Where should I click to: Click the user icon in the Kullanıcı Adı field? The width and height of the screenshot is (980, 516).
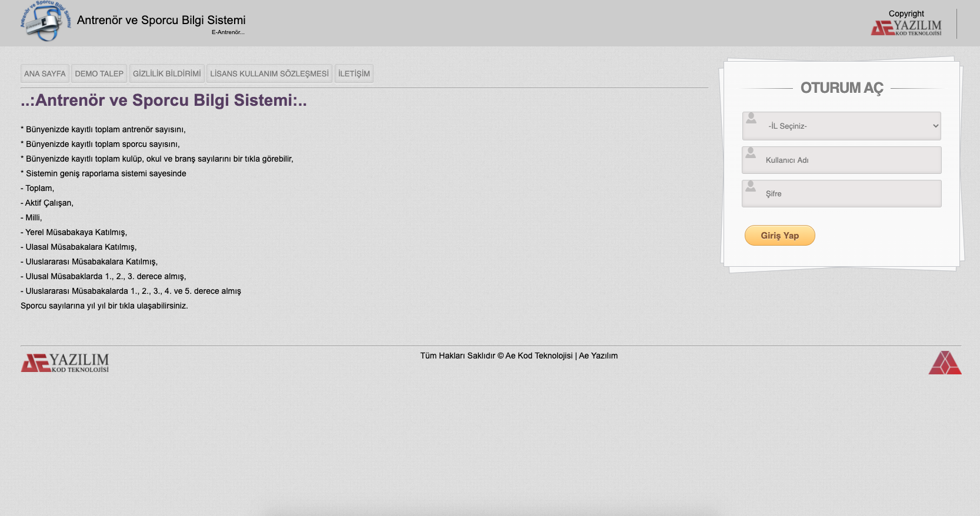751,153
